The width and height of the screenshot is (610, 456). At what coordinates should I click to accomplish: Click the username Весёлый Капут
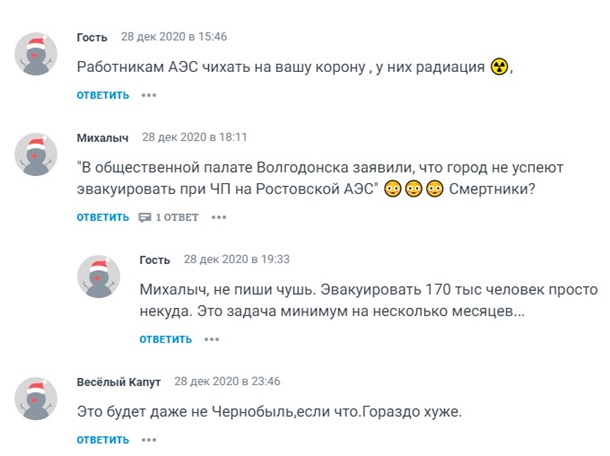click(118, 381)
